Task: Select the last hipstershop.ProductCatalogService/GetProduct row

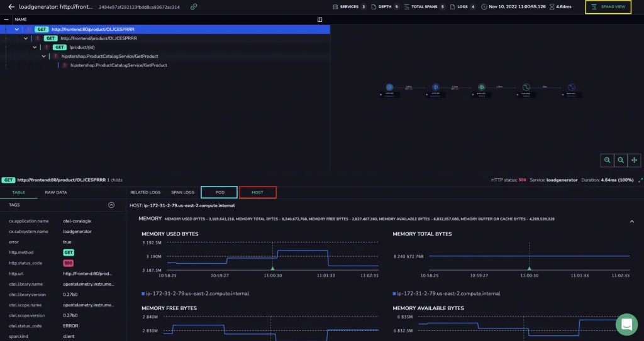Action: point(165,65)
